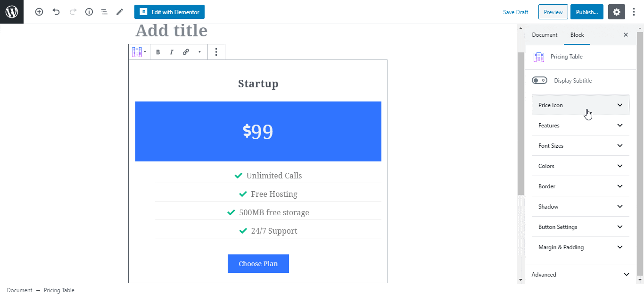Expand the Button Settings panel
Viewport: 644px width, 295px height.
[x=580, y=227]
